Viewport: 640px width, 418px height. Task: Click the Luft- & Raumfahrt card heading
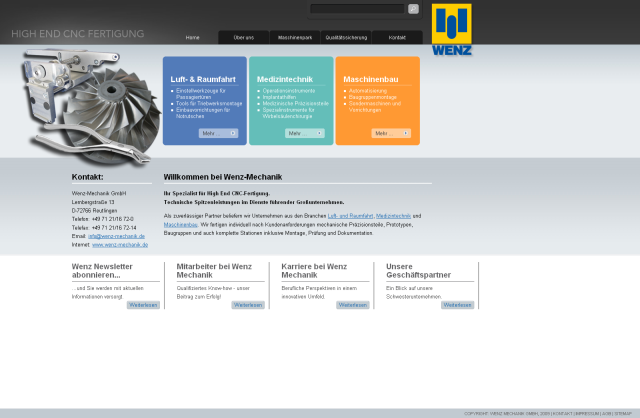coord(203,79)
